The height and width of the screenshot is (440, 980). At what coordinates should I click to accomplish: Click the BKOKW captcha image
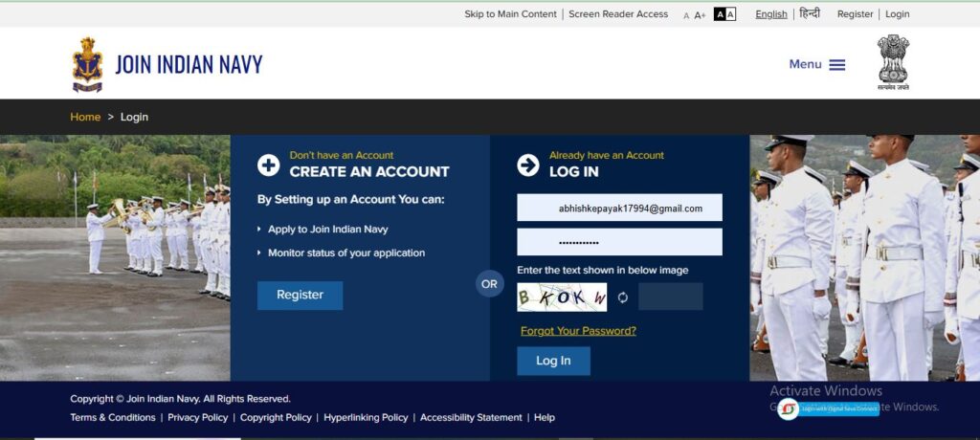point(562,297)
